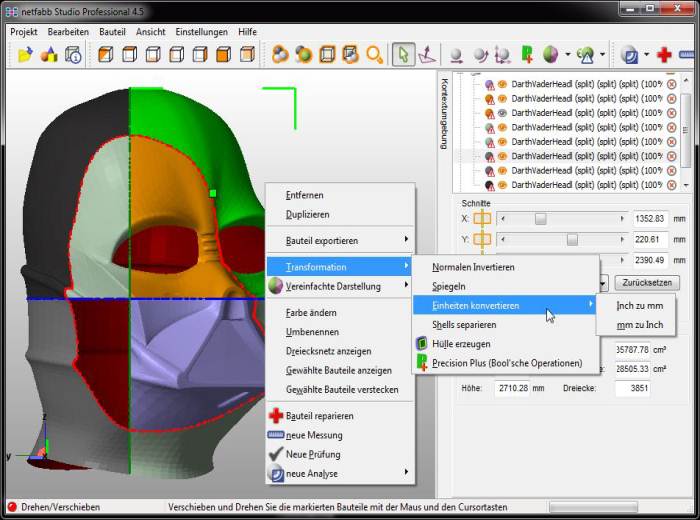Screen dimensions: 700x520
Task: Toggle visibility eye of first DarthVaderHead part
Action: [502, 85]
